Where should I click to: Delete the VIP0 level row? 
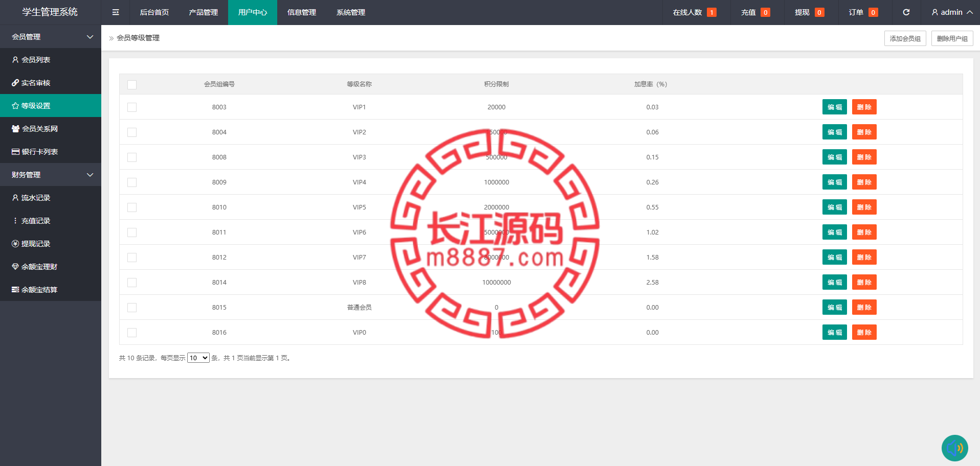pos(864,332)
